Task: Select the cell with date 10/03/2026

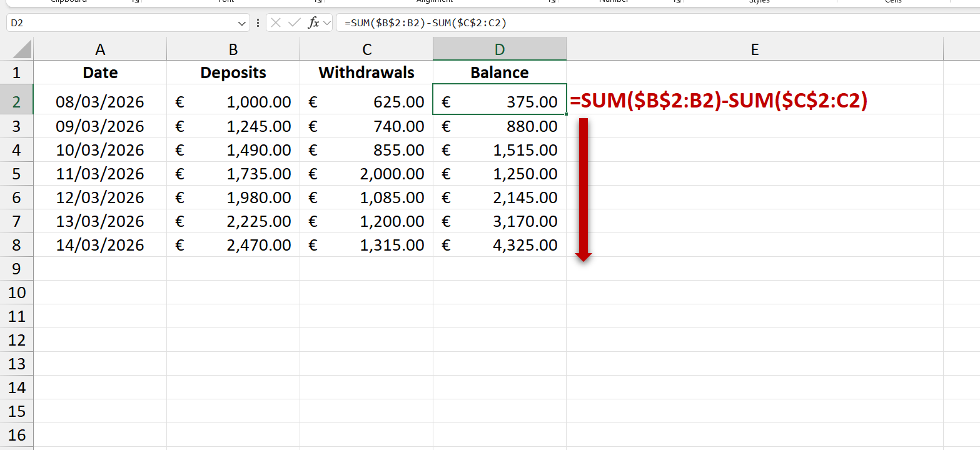Action: tap(100, 150)
